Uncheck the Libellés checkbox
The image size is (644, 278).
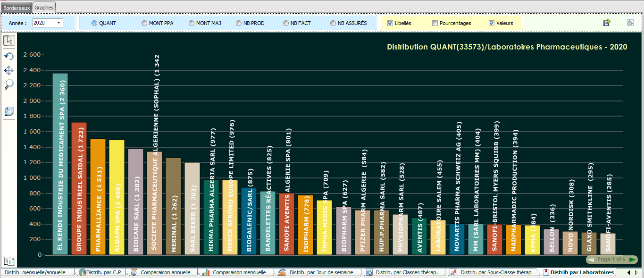[390, 23]
